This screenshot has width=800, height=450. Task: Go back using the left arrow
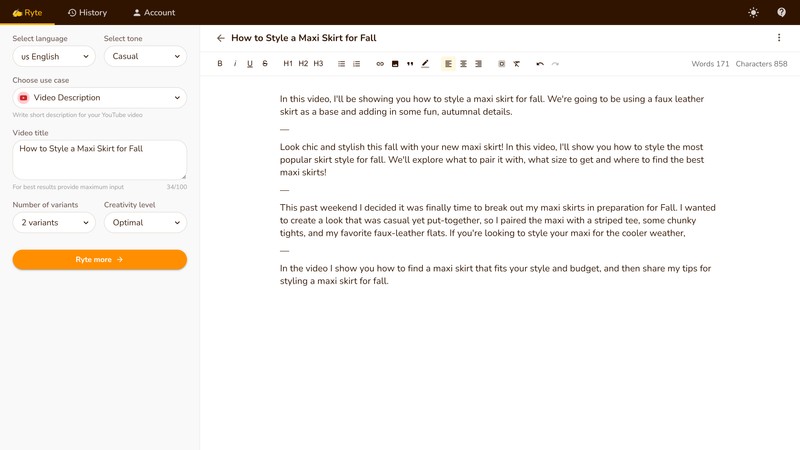click(x=221, y=38)
